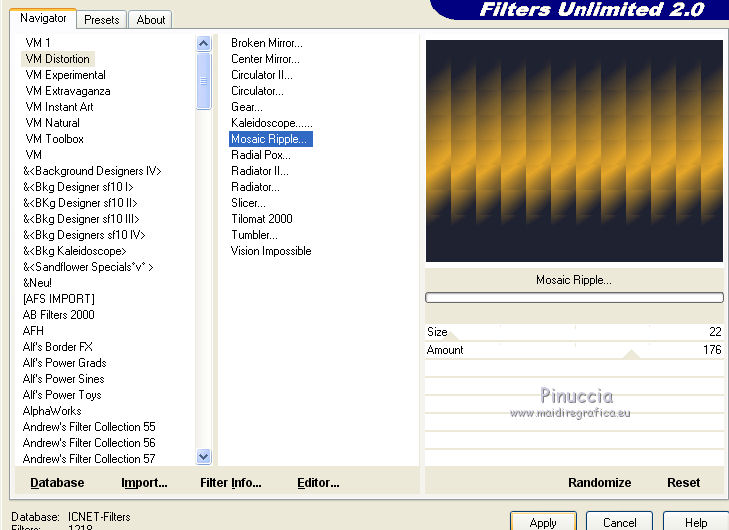Open the Presets tab
729x530 pixels.
point(102,20)
